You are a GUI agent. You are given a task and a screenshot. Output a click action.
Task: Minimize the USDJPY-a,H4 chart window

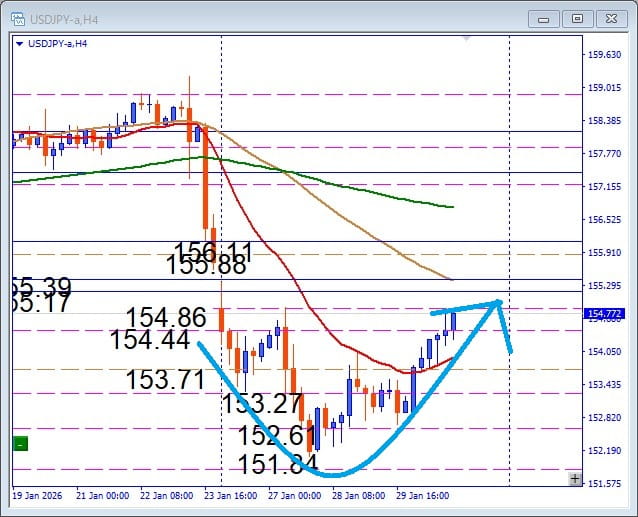pos(543,20)
